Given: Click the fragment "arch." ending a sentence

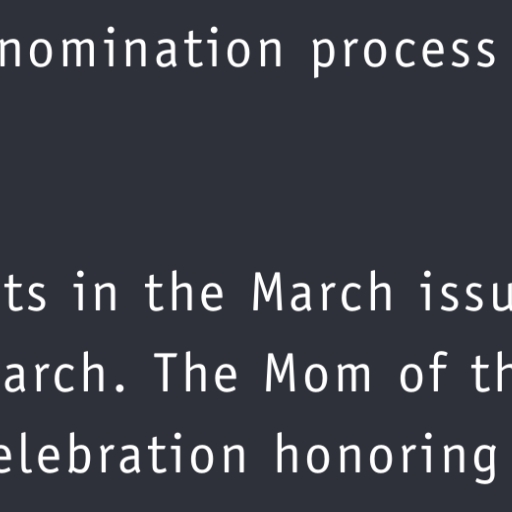Looking at the screenshot, I should tap(63, 372).
